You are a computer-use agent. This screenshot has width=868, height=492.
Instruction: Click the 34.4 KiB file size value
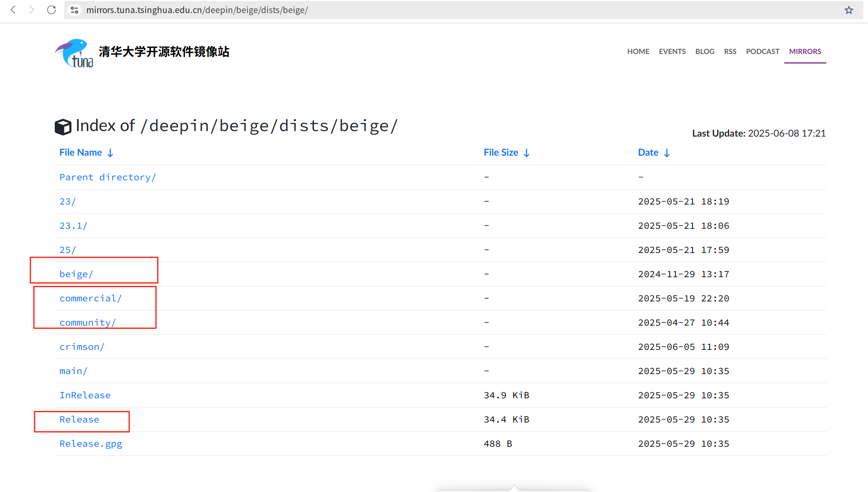(x=506, y=419)
